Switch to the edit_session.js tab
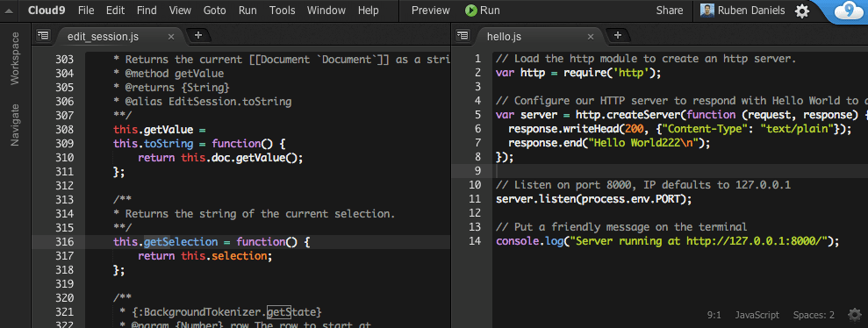Image resolution: width=868 pixels, height=328 pixels. point(103,37)
